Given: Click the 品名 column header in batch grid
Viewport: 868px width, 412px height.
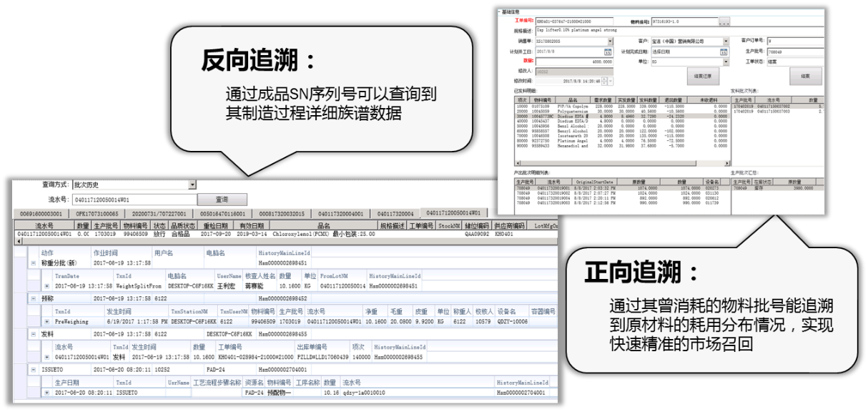Looking at the screenshot, I should coord(323,225).
